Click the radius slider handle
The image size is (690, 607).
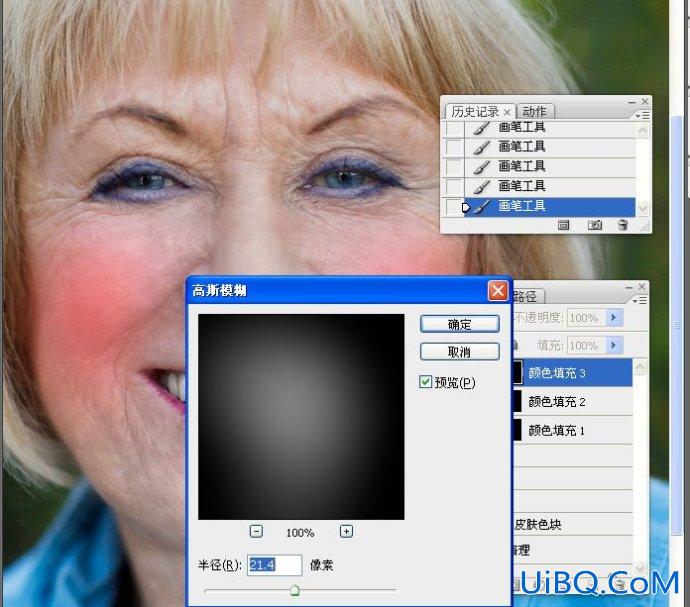(295, 590)
